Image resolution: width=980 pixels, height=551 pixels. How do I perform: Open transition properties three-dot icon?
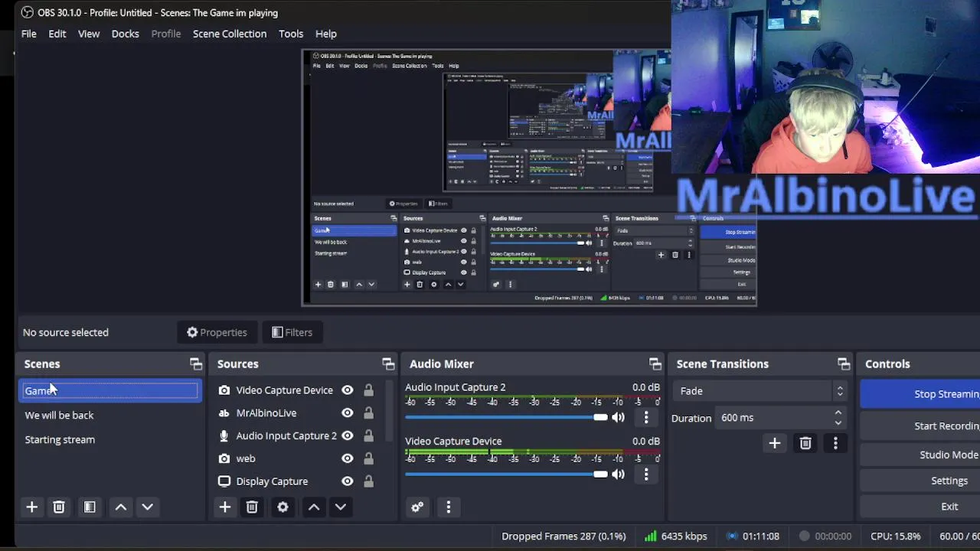pyautogui.click(x=835, y=443)
